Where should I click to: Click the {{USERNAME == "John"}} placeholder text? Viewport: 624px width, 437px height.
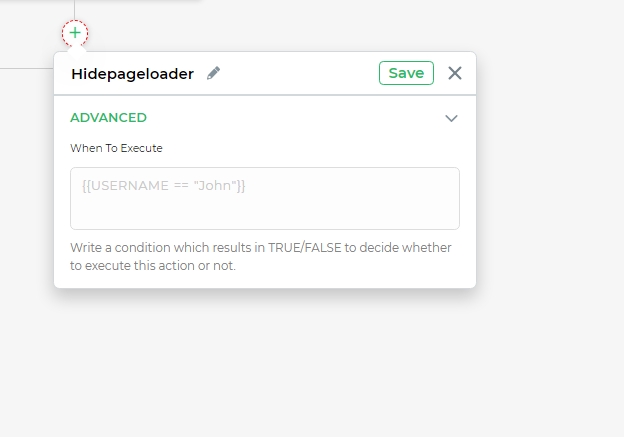point(164,185)
